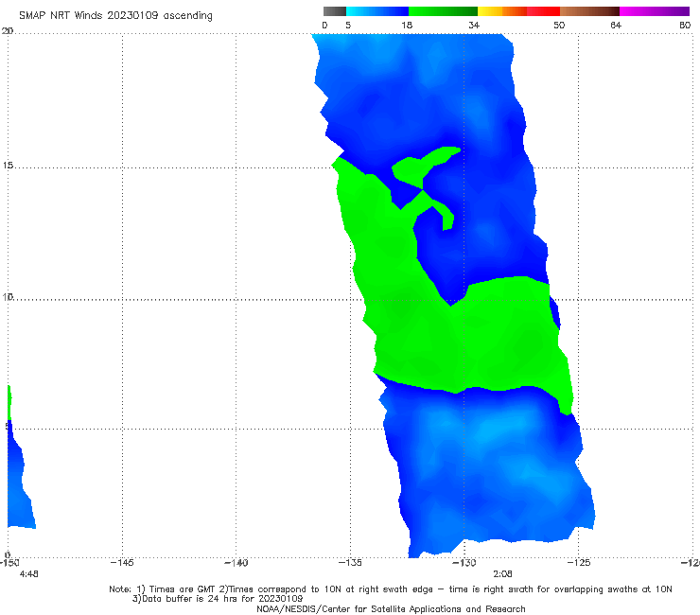Click the swath time label '2:08'
This screenshot has width=700, height=615.
[x=502, y=574]
